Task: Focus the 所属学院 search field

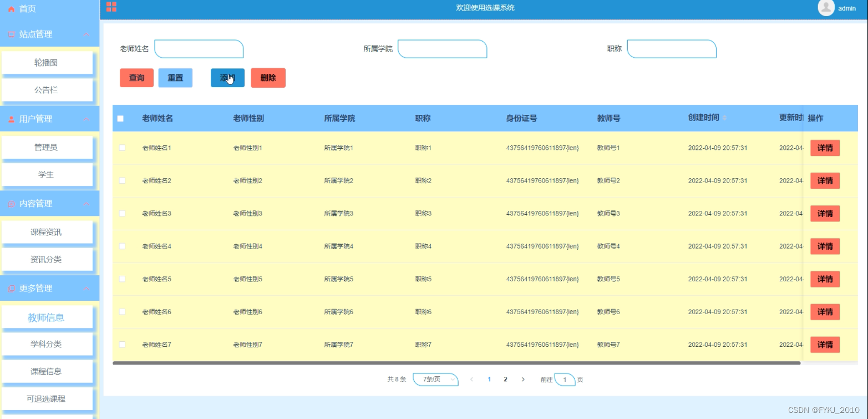Action: click(443, 49)
